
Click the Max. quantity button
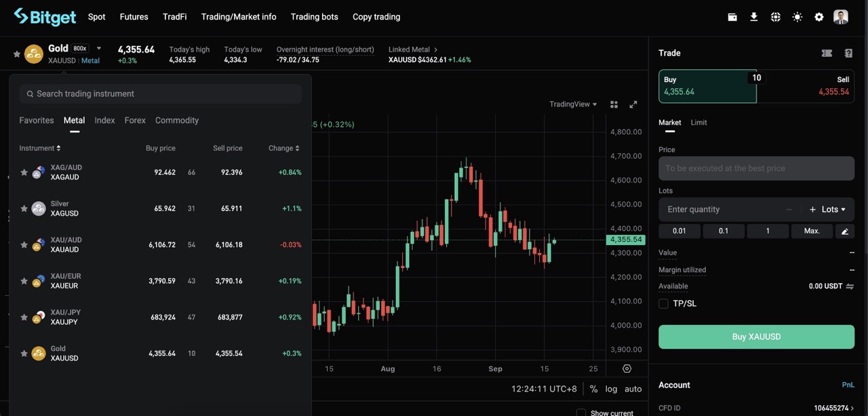pyautogui.click(x=812, y=231)
